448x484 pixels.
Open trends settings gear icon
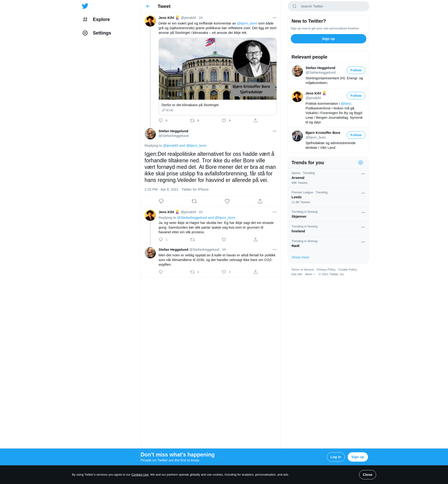360,163
